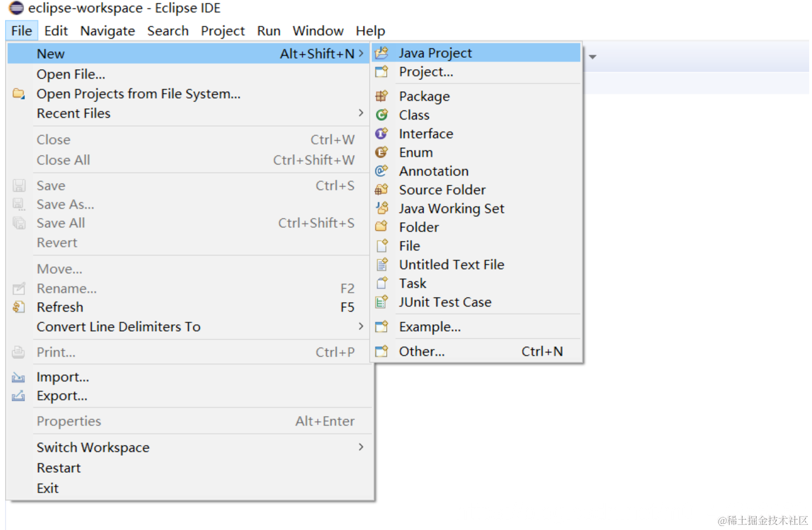Select Export... in the File menu

190,396
